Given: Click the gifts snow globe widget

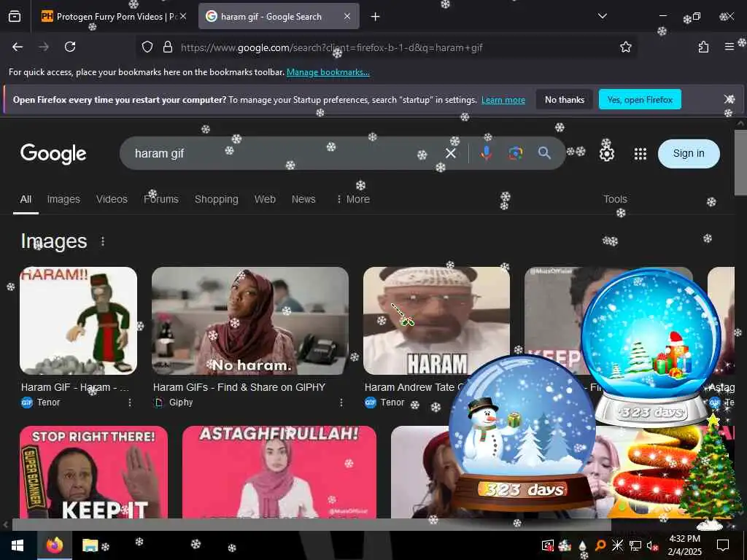Looking at the screenshot, I should (651, 348).
